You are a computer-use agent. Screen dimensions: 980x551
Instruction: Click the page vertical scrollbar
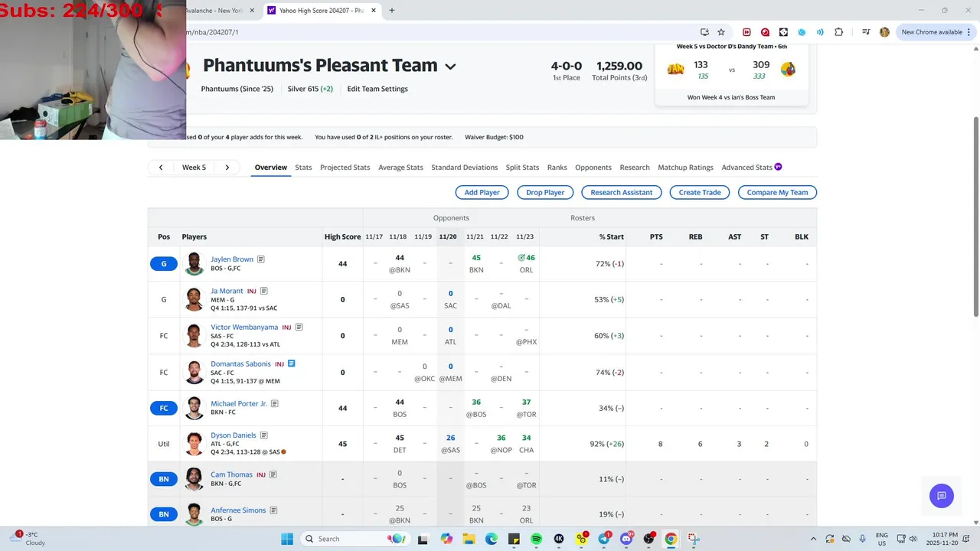975,216
